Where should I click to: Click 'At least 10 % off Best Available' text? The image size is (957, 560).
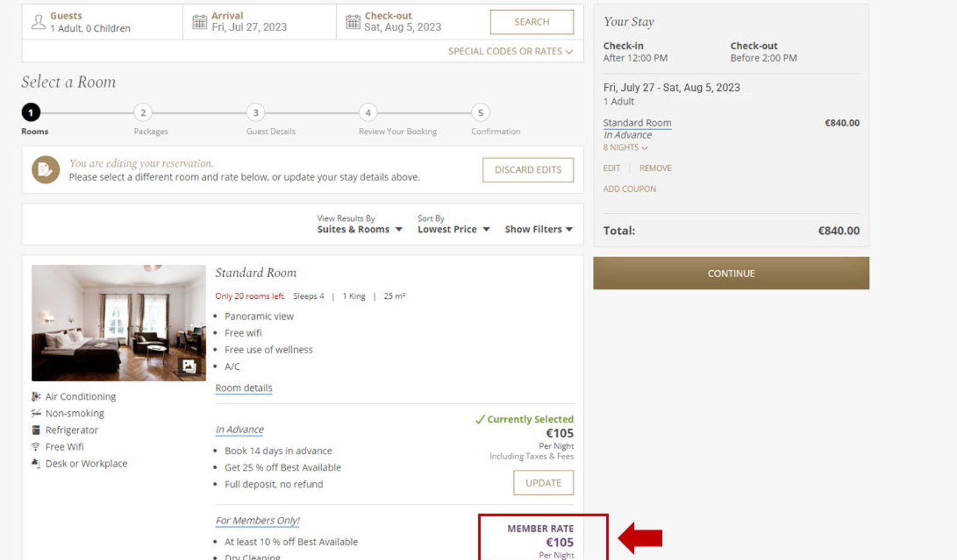click(x=291, y=541)
